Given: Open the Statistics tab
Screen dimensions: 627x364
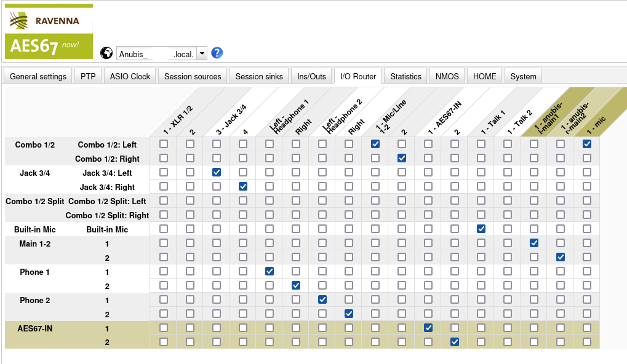Looking at the screenshot, I should [x=405, y=76].
